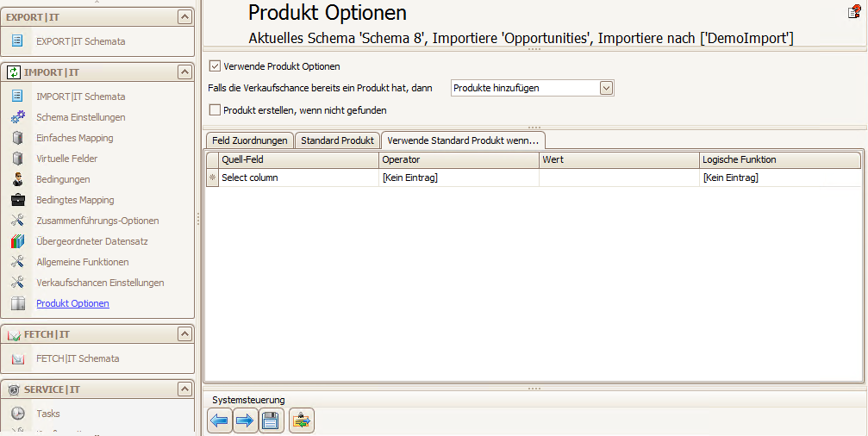Collapse the EXPORT|IT panel

pyautogui.click(x=185, y=17)
